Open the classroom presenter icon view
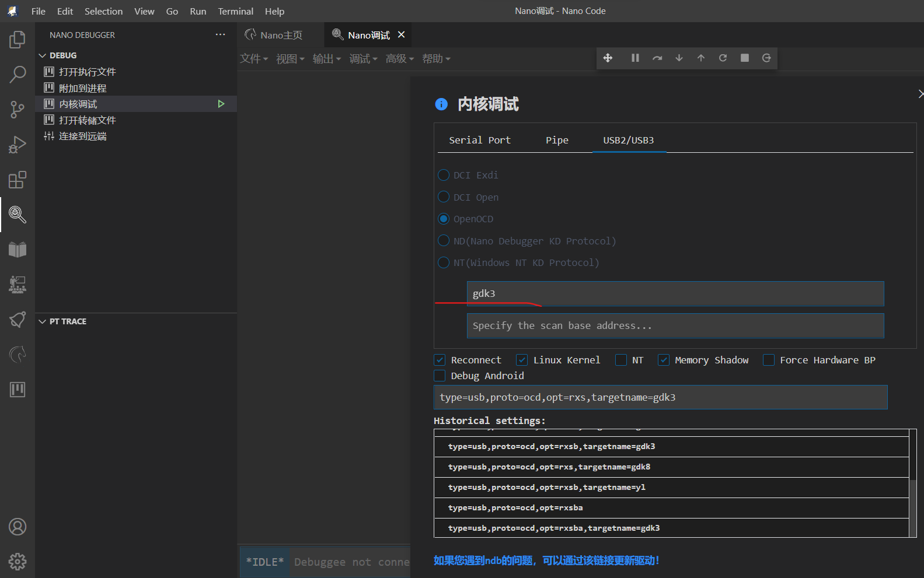The height and width of the screenshot is (578, 924). pos(18,285)
